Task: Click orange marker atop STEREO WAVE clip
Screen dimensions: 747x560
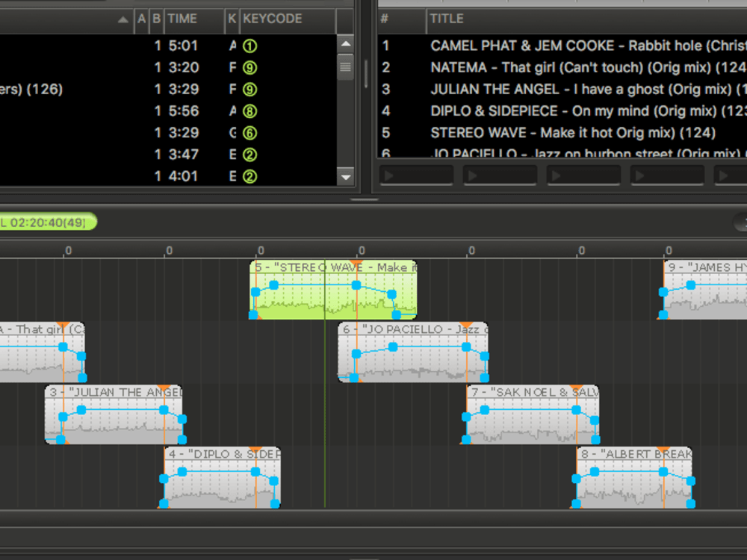Action: [x=356, y=264]
